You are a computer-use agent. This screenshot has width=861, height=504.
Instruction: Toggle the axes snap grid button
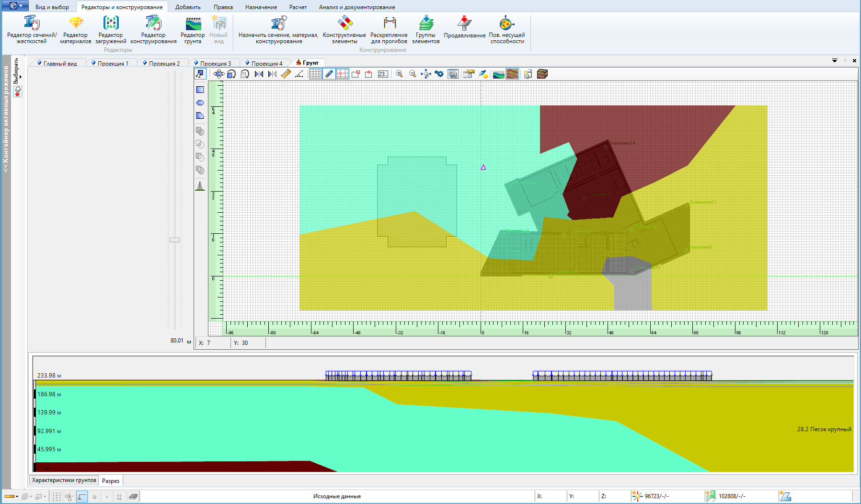point(342,74)
